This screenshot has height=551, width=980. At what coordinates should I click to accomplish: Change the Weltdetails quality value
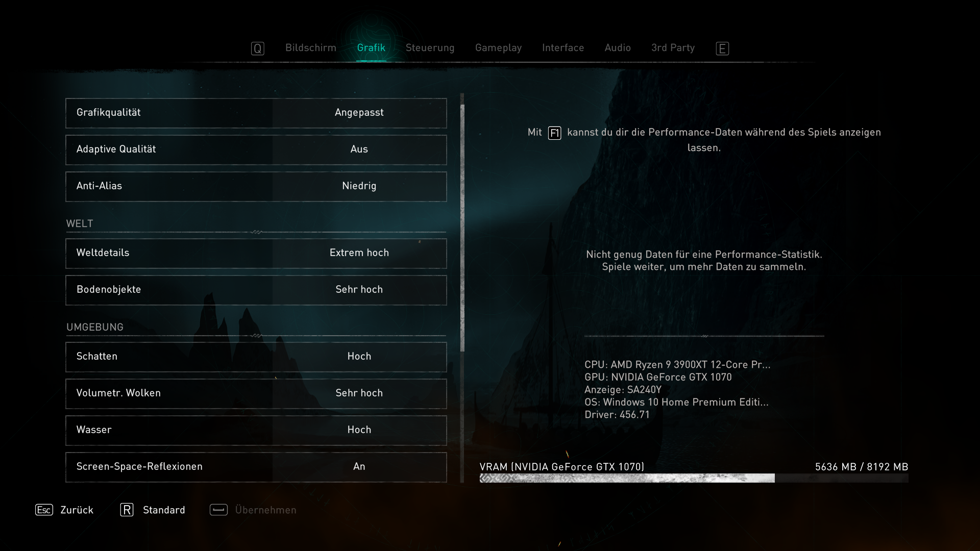(359, 253)
